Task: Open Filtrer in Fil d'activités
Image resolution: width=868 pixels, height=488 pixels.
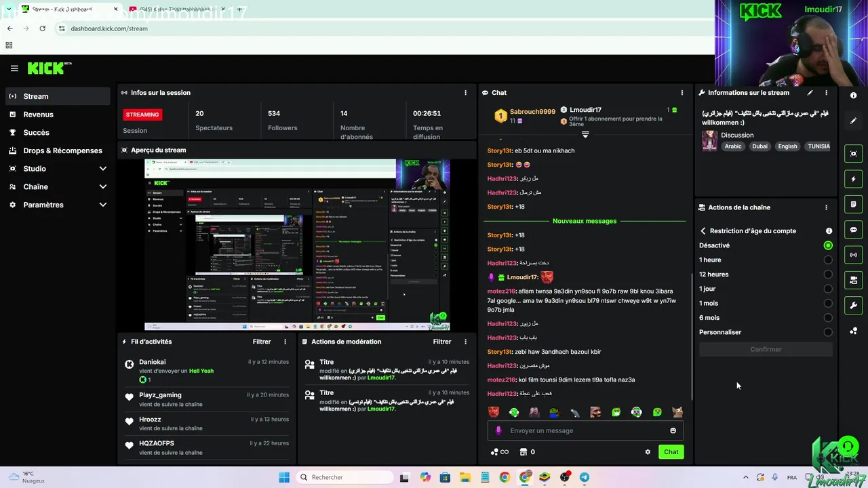Action: pos(262,342)
